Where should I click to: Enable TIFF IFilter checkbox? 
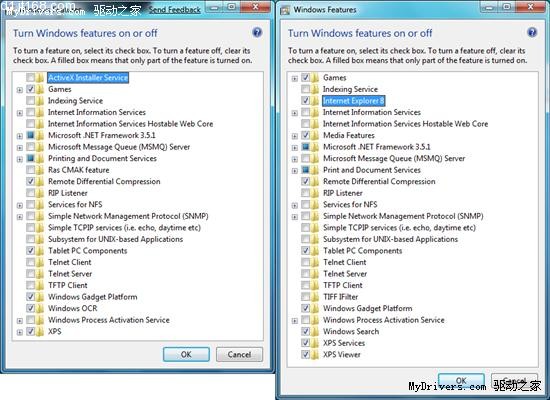pos(306,296)
